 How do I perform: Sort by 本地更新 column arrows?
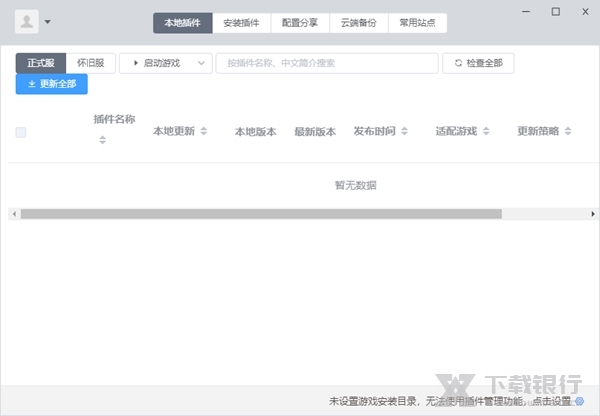pyautogui.click(x=204, y=131)
